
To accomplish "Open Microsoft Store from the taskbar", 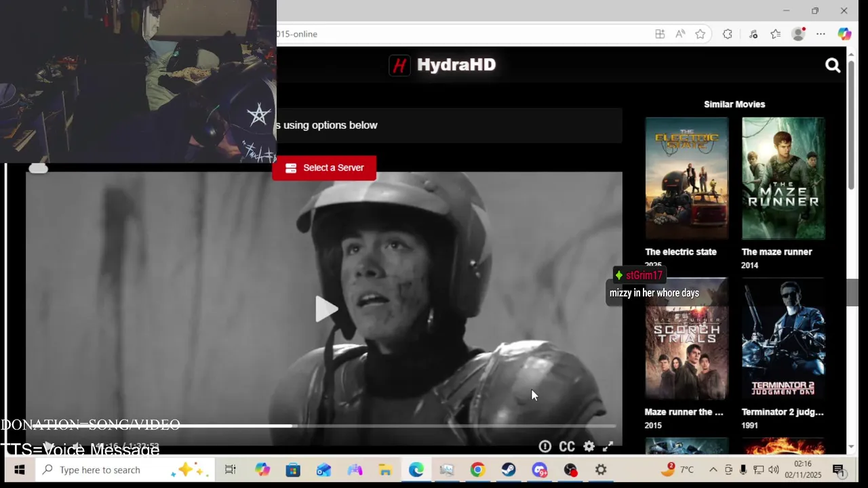I will point(293,470).
